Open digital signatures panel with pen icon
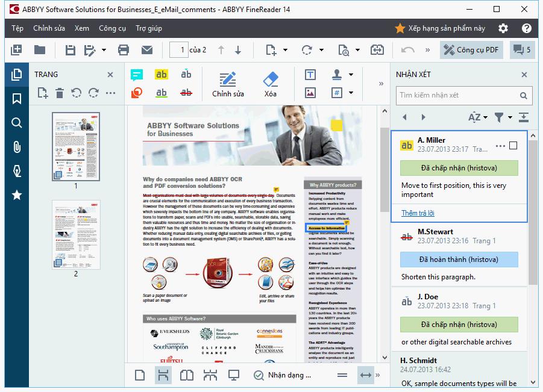Screen dimensions: 543x392 pyautogui.click(x=17, y=171)
